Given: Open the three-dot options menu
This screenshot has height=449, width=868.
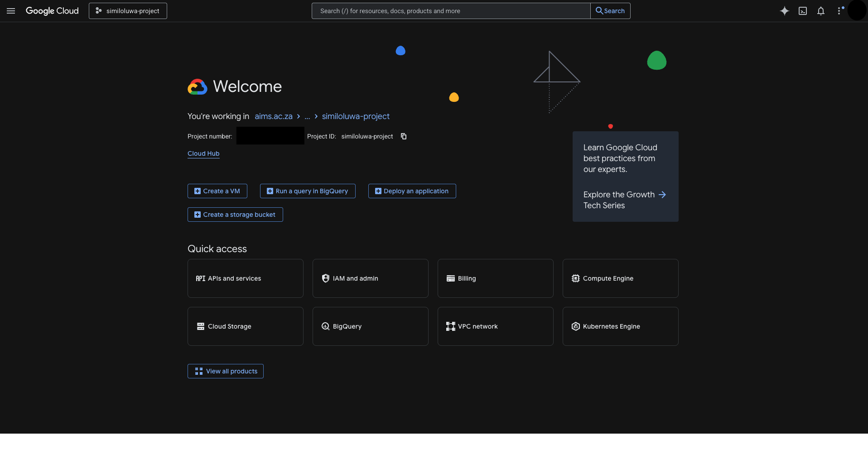Looking at the screenshot, I should (x=839, y=11).
